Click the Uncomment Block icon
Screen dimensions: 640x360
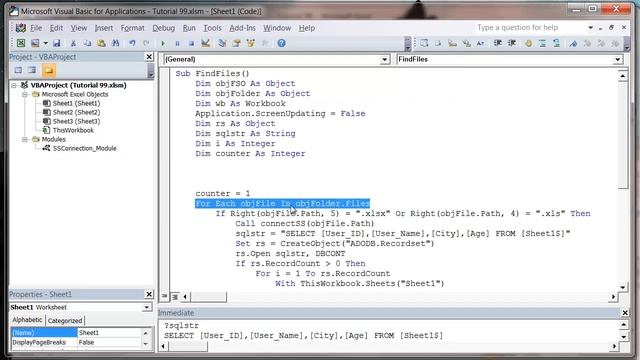(x=556, y=43)
